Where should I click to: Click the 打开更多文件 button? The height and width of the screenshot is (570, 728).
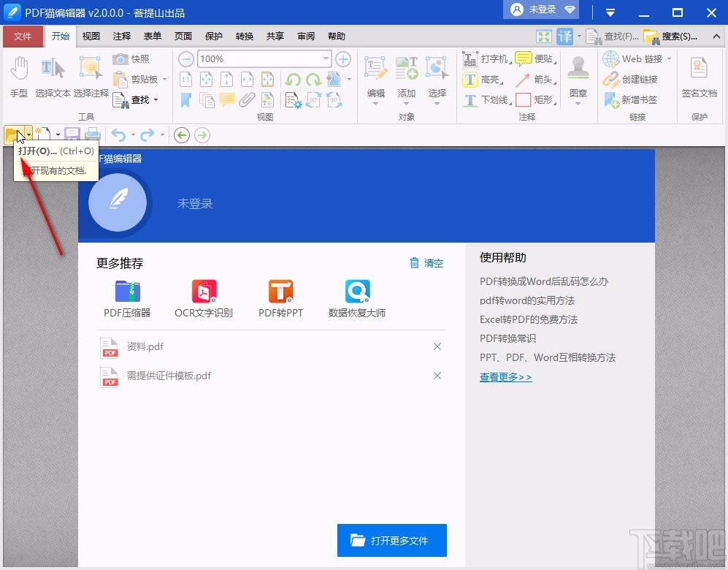tap(392, 540)
